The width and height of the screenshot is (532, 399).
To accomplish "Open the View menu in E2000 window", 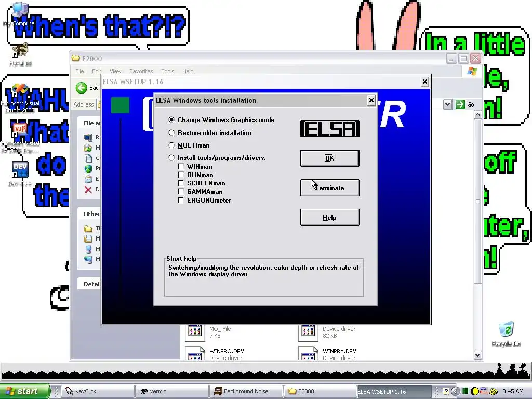I will coord(115,71).
